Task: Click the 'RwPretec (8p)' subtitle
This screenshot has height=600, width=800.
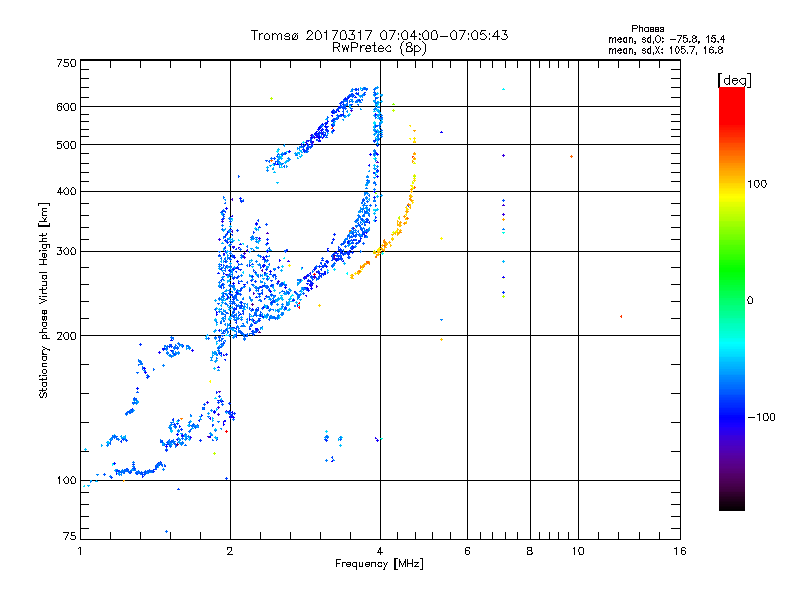Action: coord(379,48)
